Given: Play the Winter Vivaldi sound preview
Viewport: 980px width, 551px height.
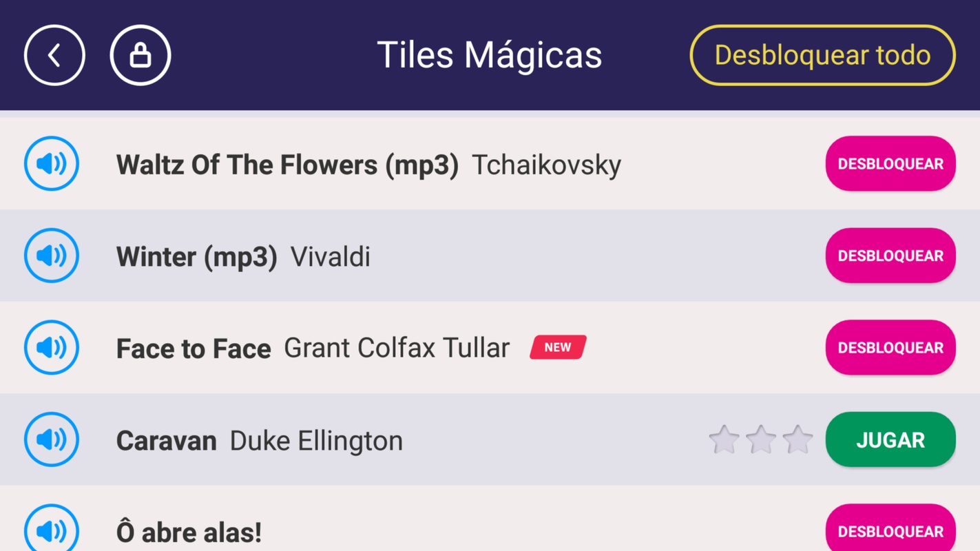Looking at the screenshot, I should click(x=52, y=256).
